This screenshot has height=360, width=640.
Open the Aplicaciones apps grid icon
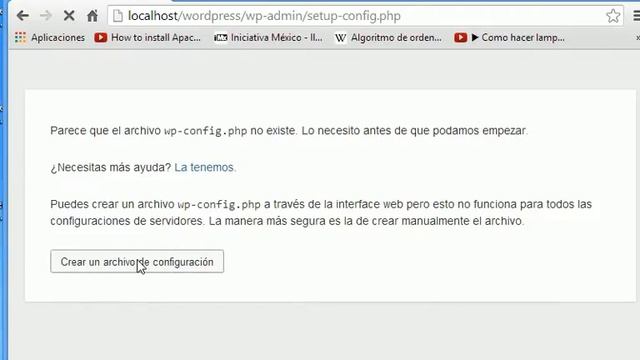tap(20, 38)
